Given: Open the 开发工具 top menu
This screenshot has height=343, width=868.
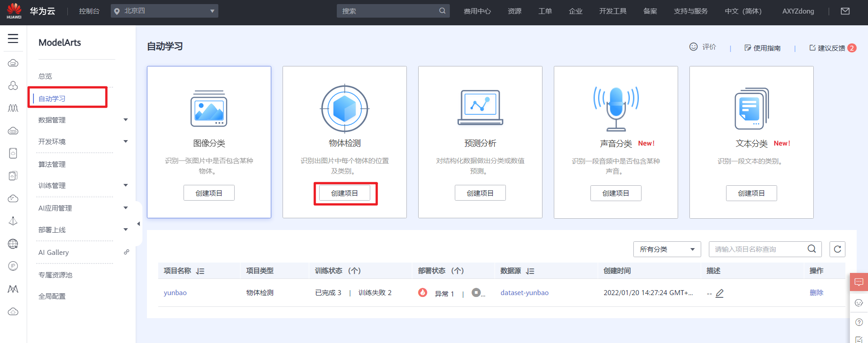Looking at the screenshot, I should click(x=613, y=11).
